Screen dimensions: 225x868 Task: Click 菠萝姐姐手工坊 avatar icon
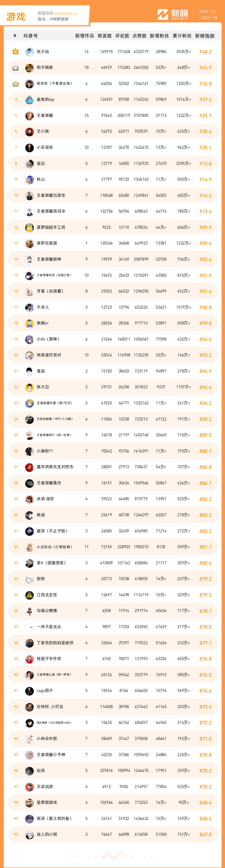point(29,227)
